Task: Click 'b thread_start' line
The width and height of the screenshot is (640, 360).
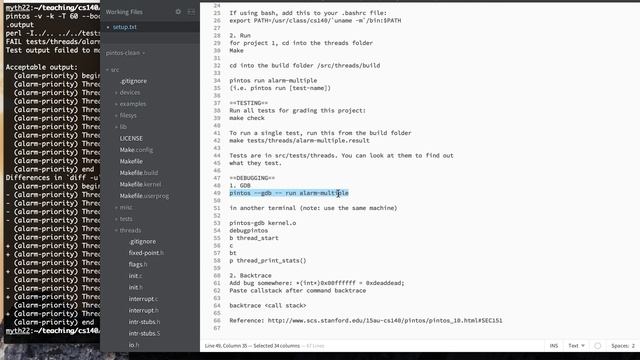Action: [254, 238]
